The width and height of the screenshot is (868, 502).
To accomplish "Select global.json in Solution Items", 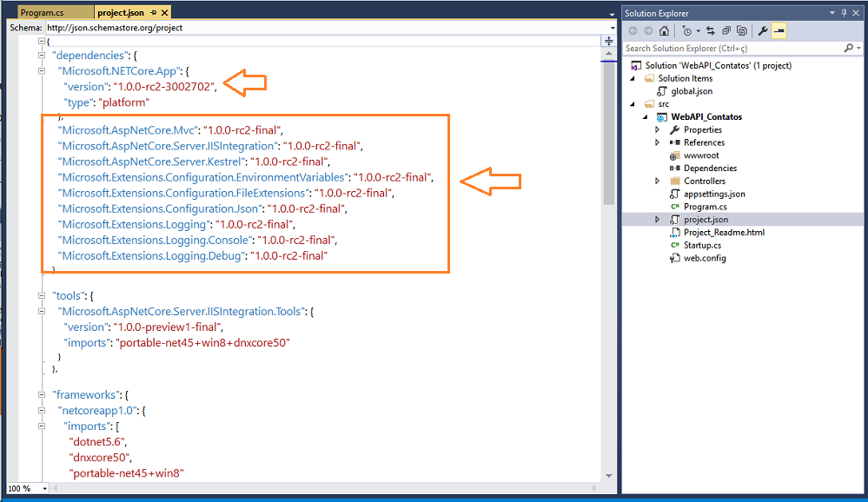I will tap(692, 91).
